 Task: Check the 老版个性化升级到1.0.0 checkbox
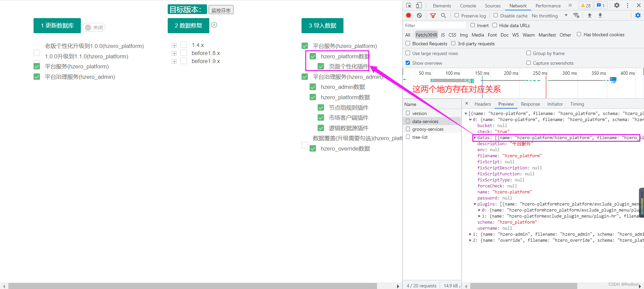coord(37,53)
